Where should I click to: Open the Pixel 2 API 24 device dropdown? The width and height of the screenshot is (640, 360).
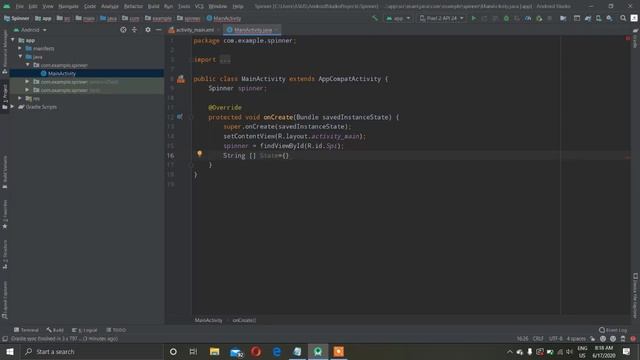pos(442,18)
